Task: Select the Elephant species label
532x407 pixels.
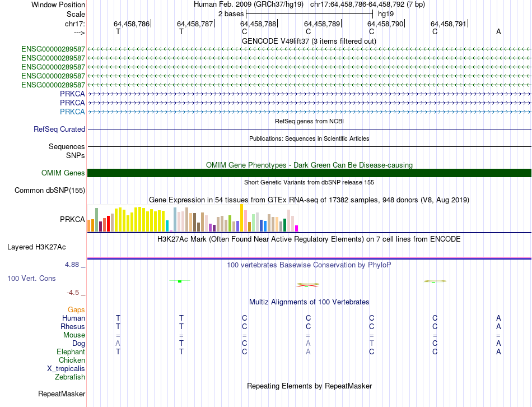Action: (x=71, y=351)
